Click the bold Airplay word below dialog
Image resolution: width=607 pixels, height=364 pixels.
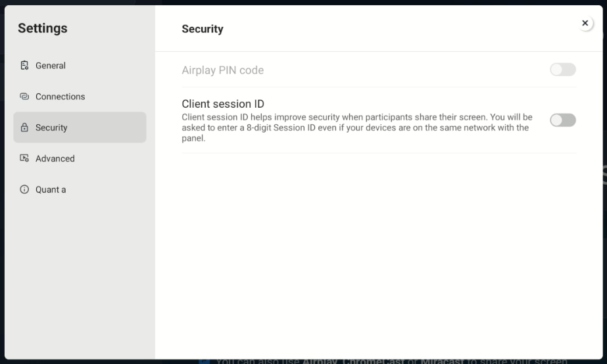[x=320, y=361]
